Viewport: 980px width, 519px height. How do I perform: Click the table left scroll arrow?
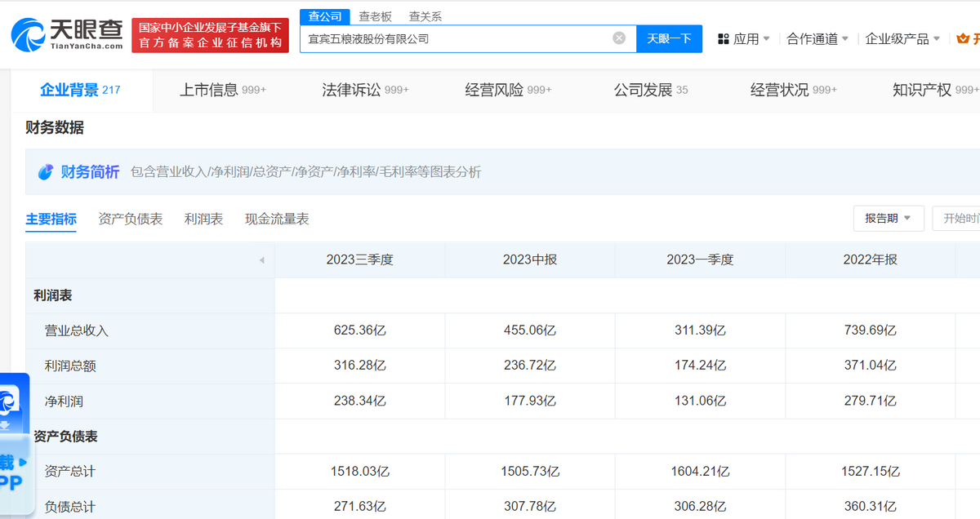tap(261, 260)
